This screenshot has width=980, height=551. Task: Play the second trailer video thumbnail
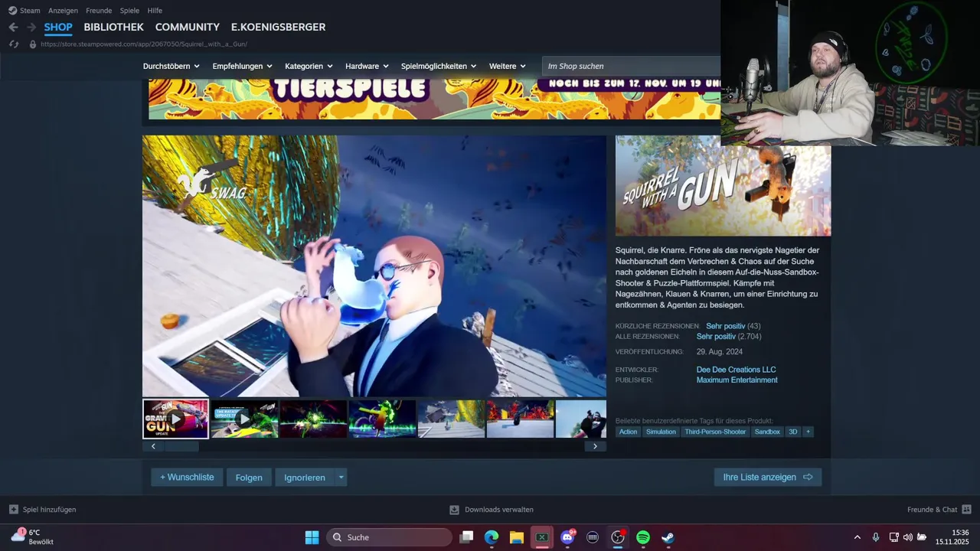(244, 419)
